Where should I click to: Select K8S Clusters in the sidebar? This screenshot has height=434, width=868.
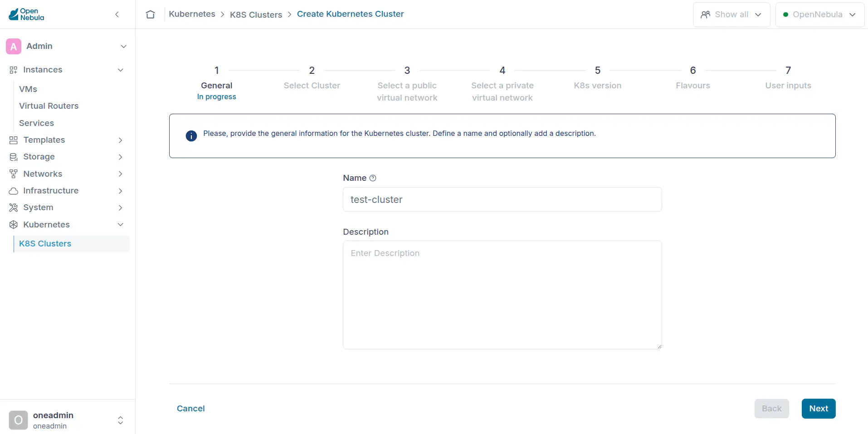click(72, 244)
